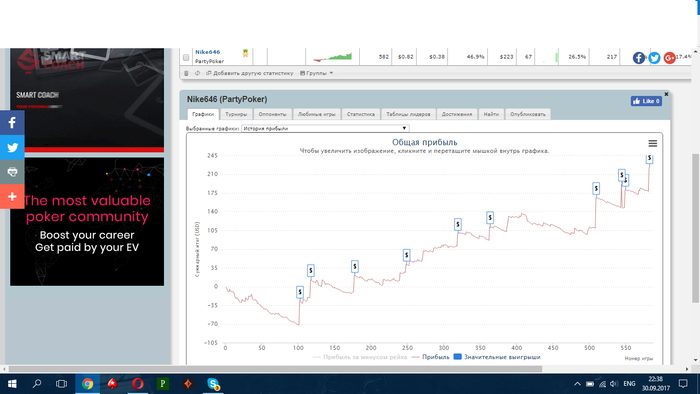Switch to the Опубликовать tab

[x=528, y=114]
